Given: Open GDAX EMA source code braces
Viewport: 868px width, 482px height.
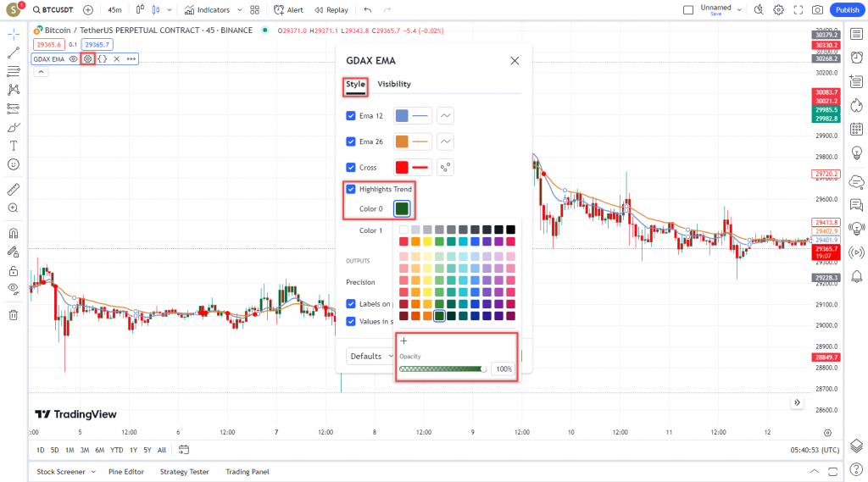Looking at the screenshot, I should (x=103, y=58).
